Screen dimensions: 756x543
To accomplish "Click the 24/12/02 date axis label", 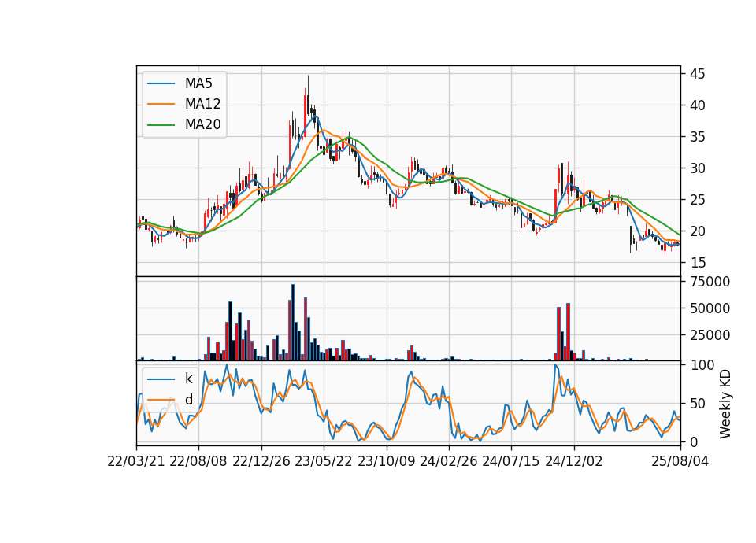I will [574, 461].
